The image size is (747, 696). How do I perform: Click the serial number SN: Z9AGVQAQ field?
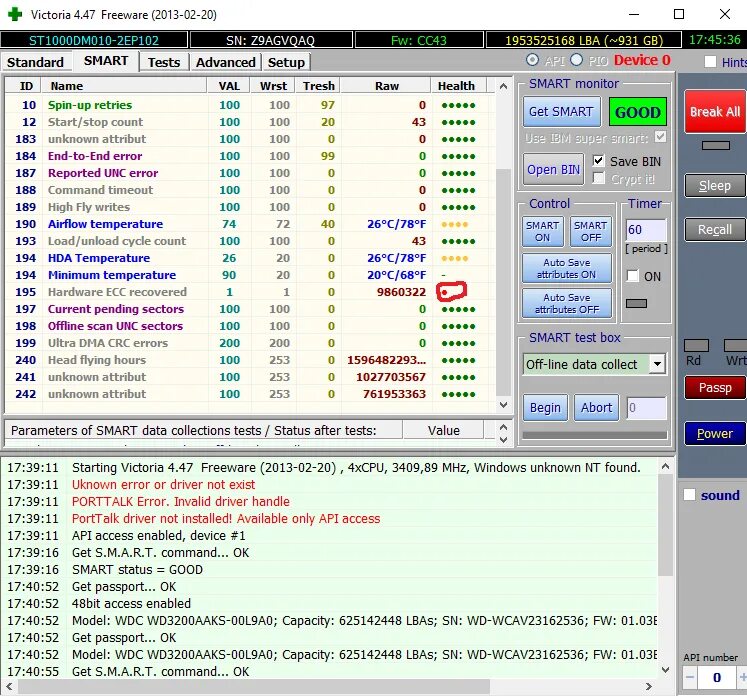271,40
